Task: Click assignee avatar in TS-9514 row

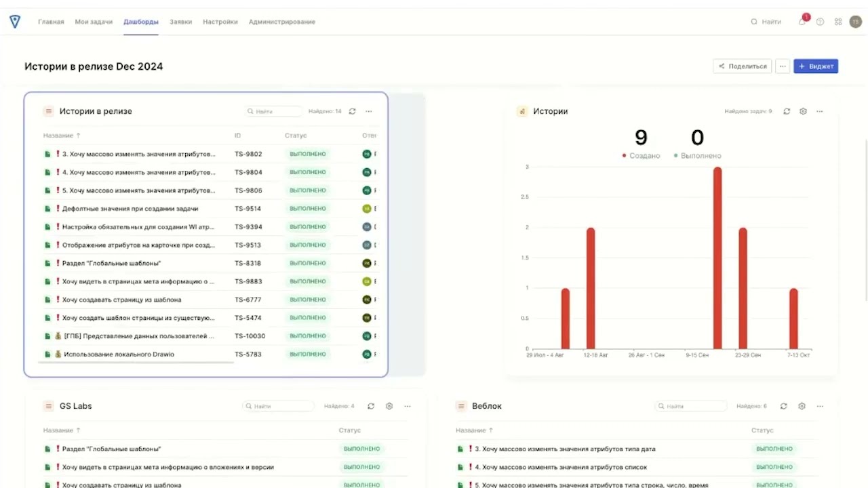Action: 367,209
